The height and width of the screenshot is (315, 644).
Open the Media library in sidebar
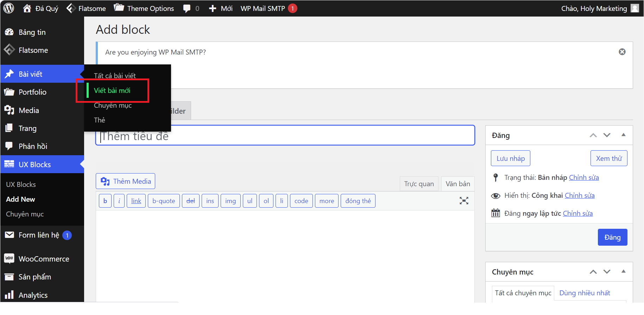pos(29,111)
